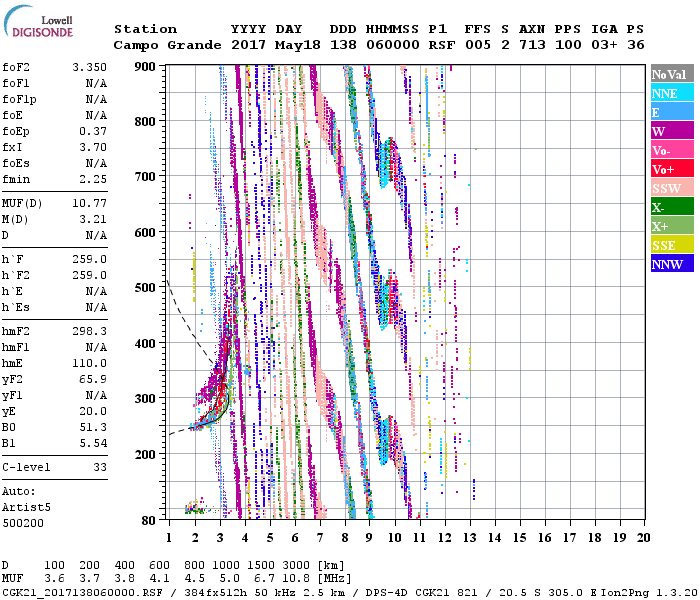The width and height of the screenshot is (700, 600).
Task: Click the 900 km height axis label
Action: tap(145, 67)
